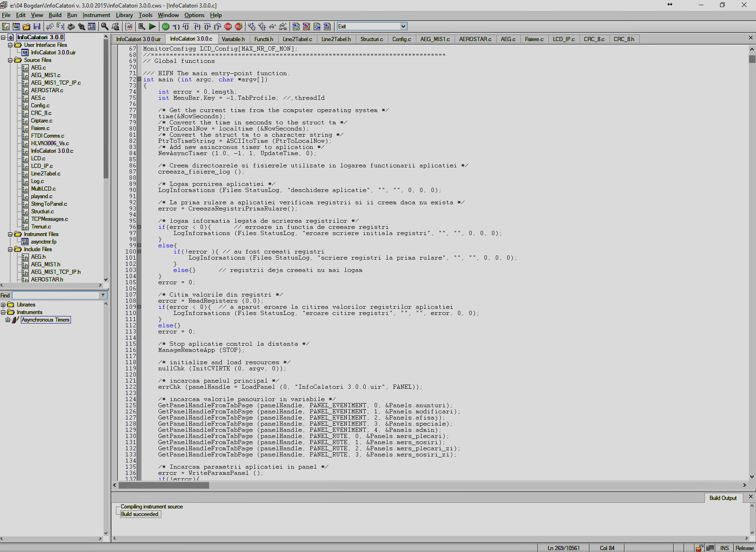Viewport: 756px width, 552px height.
Task: Switch to the Variabile.h tab
Action: pyautogui.click(x=233, y=39)
